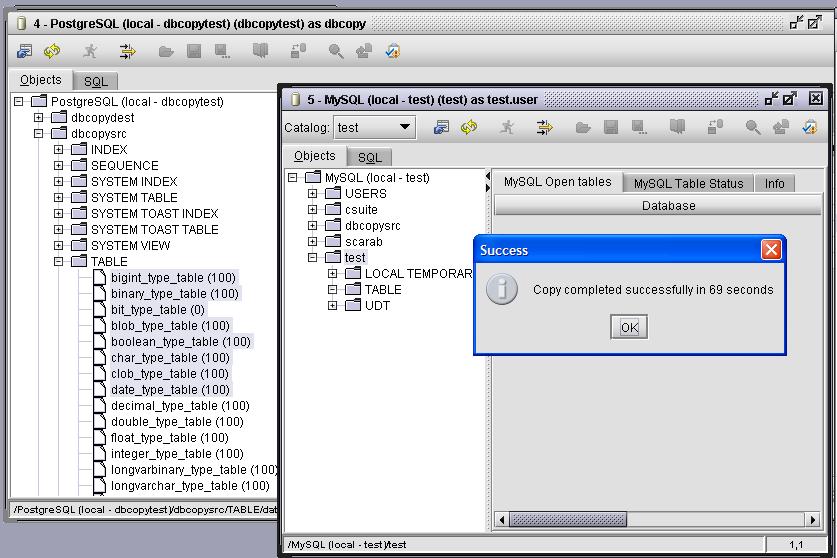The height and width of the screenshot is (558, 837).
Task: Click the yellow arrows icon in MySQL toolbar
Action: pos(544,127)
